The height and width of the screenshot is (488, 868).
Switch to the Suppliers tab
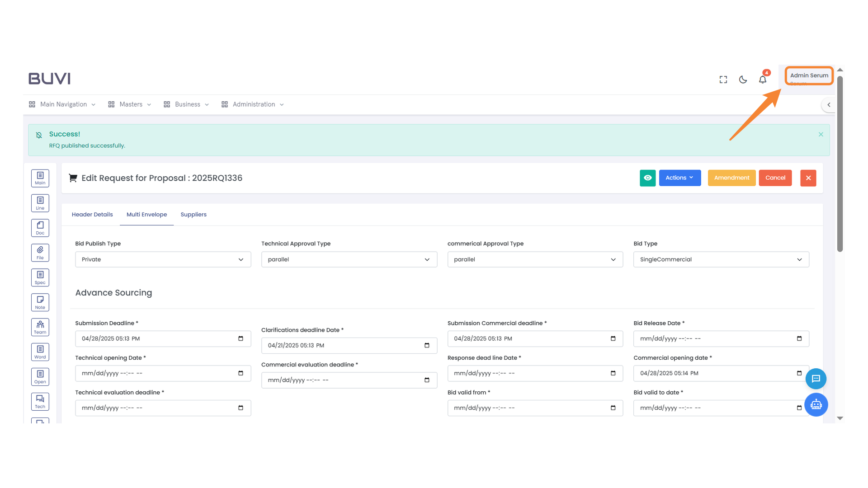coord(193,214)
